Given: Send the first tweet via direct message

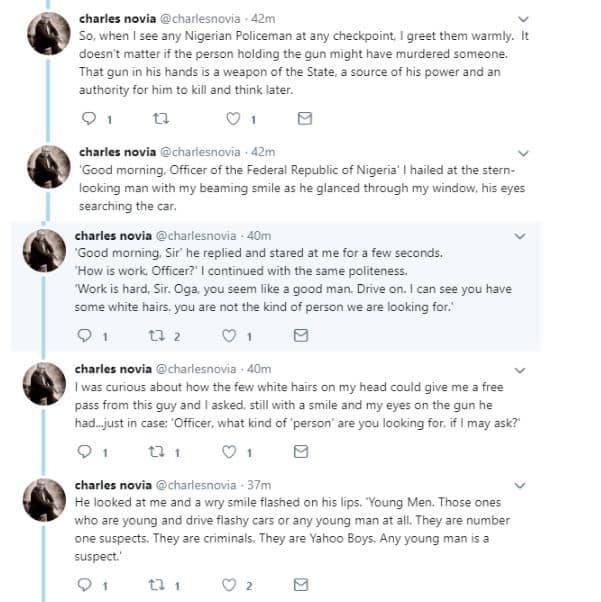Looking at the screenshot, I should click(x=305, y=118).
